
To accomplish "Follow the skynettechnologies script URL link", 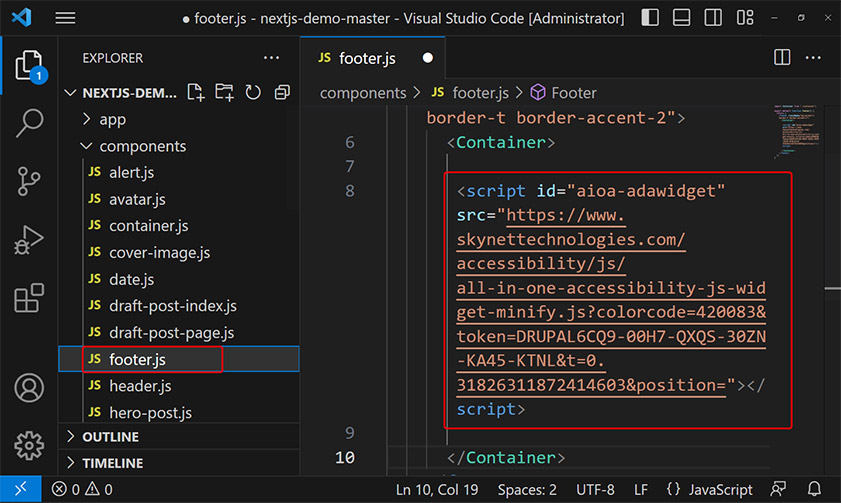I will tap(611, 300).
